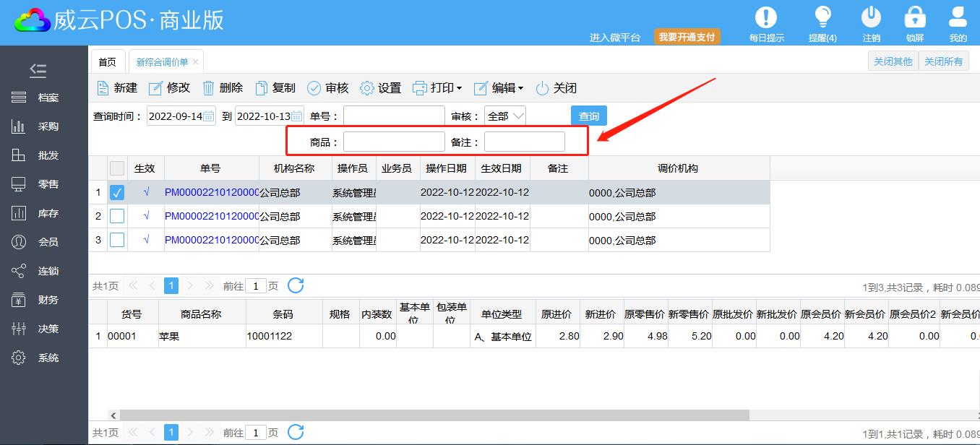Open the 提醒 reminders bulb icon
980x445 pixels.
coord(822,17)
